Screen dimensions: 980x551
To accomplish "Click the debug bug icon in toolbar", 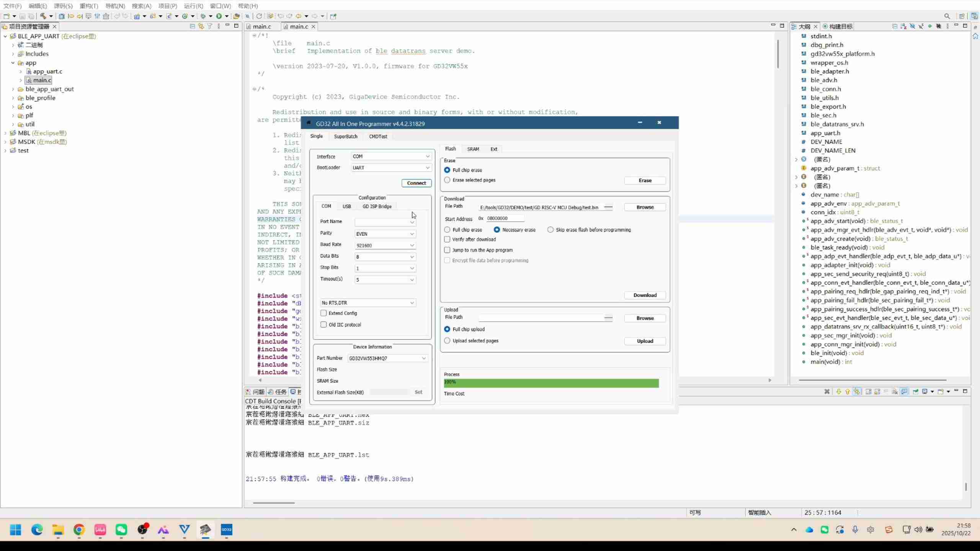I will 203,16.
